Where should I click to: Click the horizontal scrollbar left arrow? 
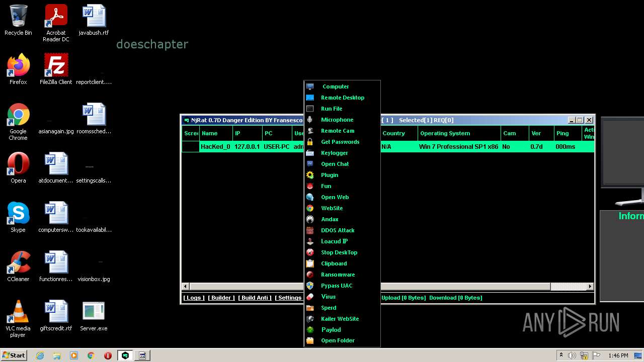186,287
